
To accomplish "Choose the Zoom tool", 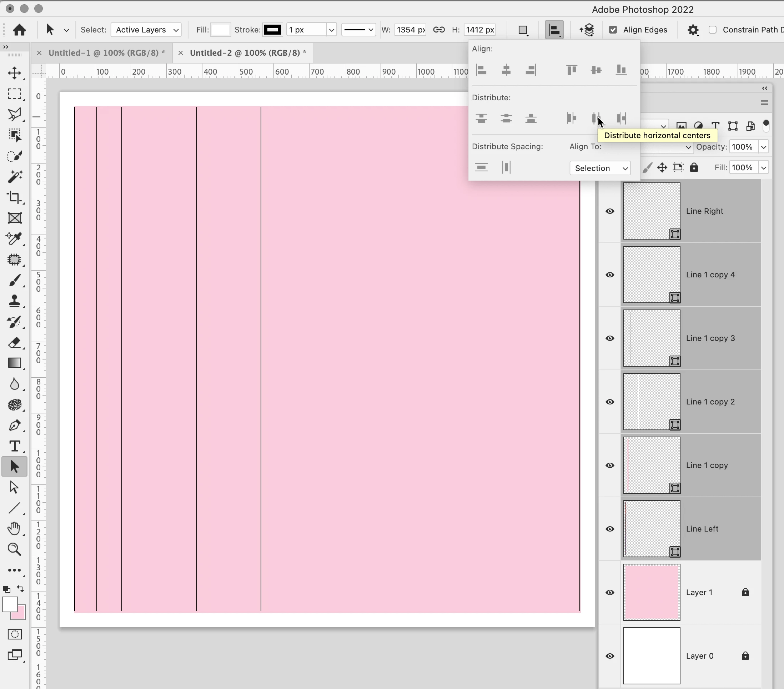I will click(x=15, y=549).
